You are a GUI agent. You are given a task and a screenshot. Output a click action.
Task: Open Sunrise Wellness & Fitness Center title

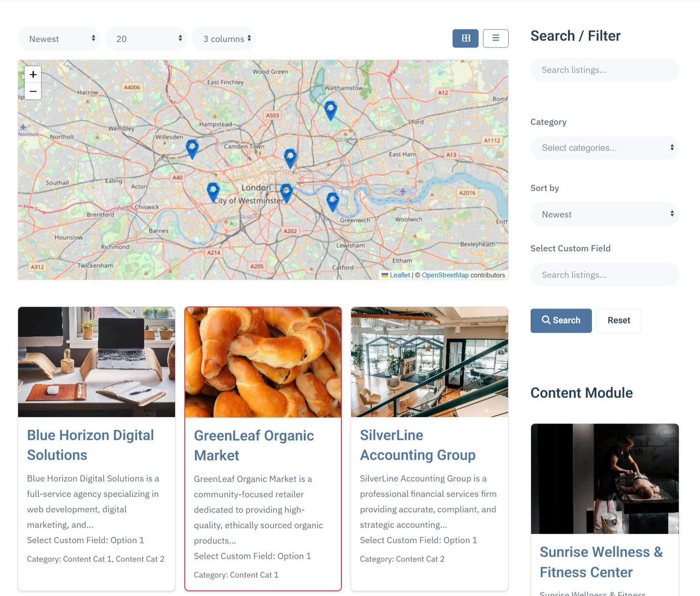tap(601, 562)
